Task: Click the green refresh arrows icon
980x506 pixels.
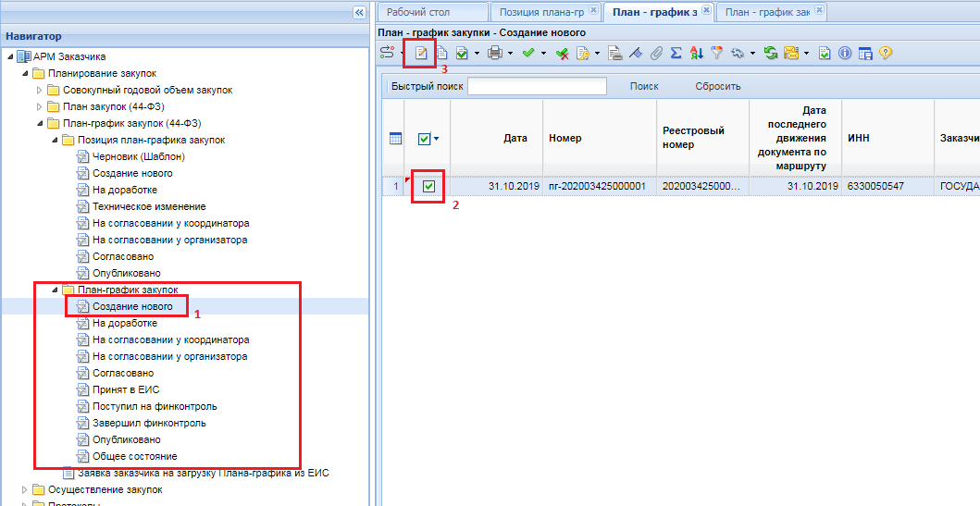Action: [770, 54]
